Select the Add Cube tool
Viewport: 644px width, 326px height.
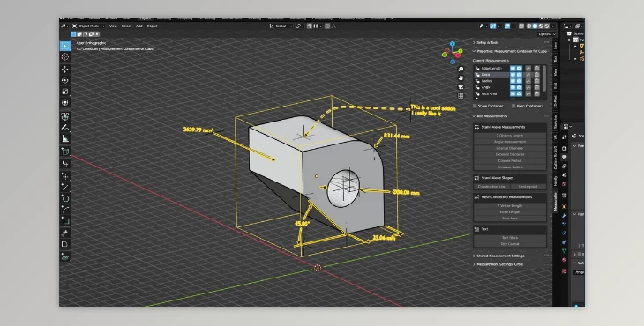coord(65,152)
